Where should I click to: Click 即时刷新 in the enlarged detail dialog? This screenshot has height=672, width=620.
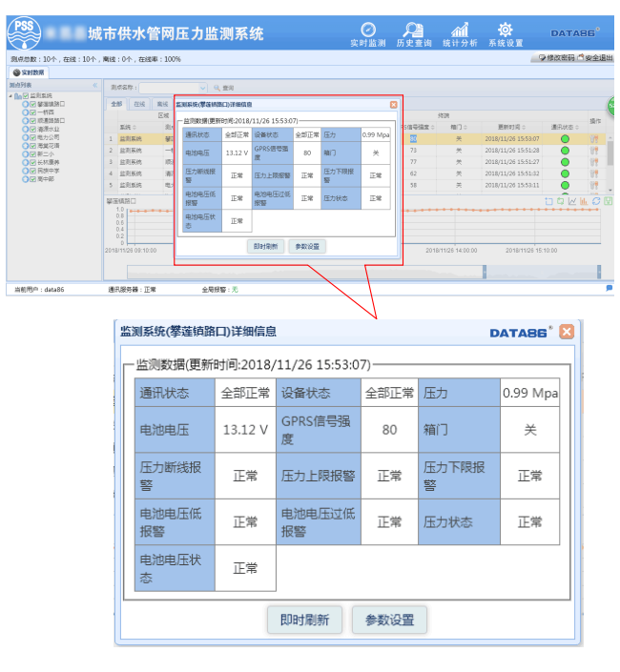(304, 620)
